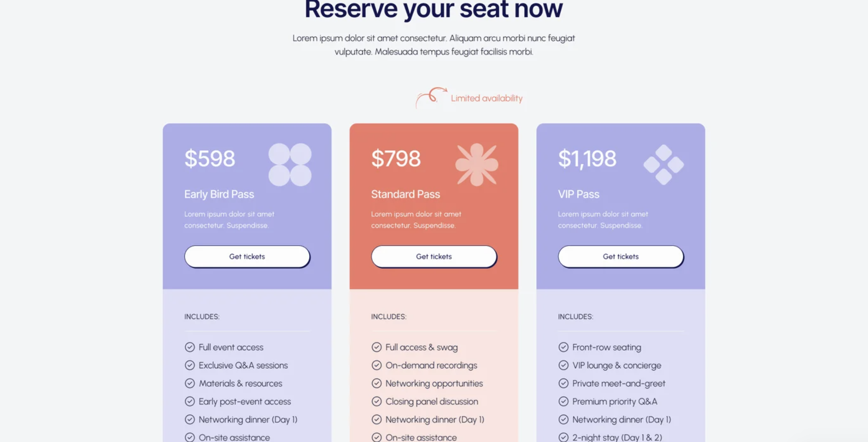Select the Standard Pass title
This screenshot has height=442, width=868.
point(405,194)
